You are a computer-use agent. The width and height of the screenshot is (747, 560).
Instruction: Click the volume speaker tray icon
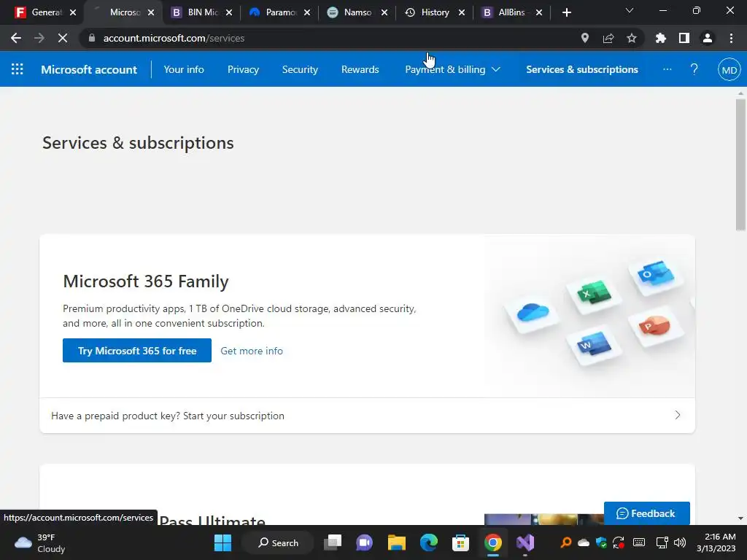(680, 542)
